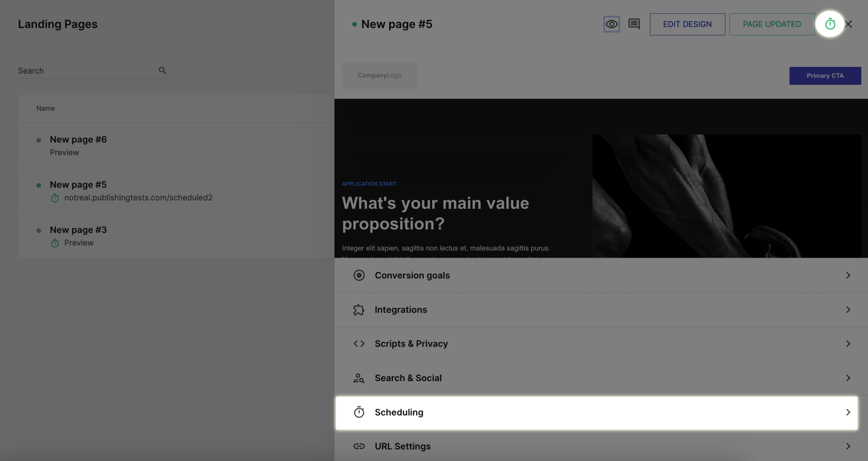This screenshot has width=868, height=461.
Task: Click the grey status dot of New page #3
Action: (39, 231)
